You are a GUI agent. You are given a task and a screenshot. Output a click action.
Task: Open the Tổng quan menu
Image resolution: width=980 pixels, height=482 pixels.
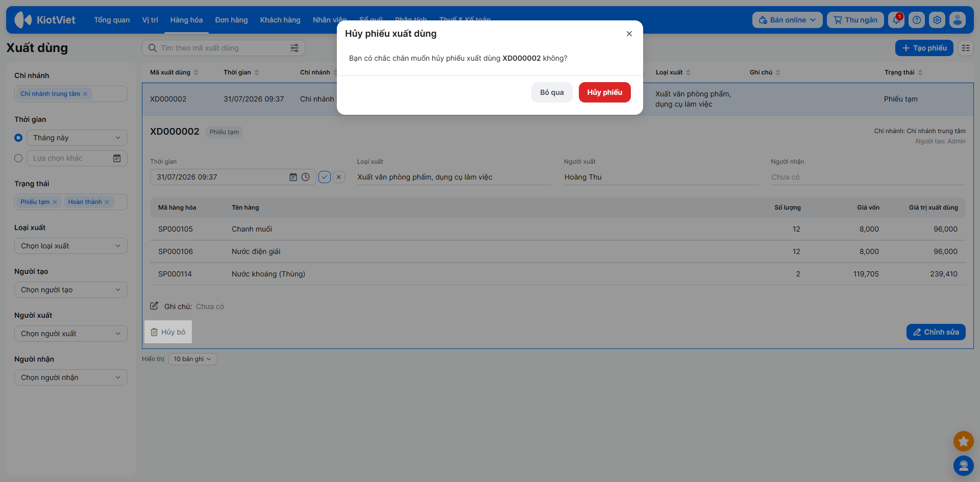(112, 20)
